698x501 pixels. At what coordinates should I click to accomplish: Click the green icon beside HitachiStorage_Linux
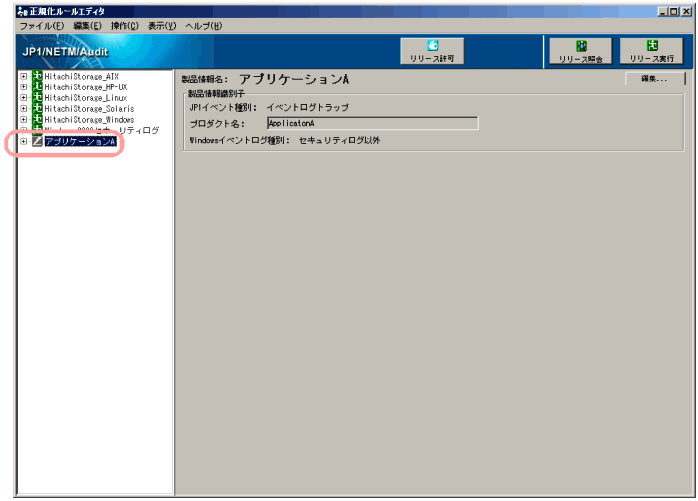pyautogui.click(x=37, y=98)
